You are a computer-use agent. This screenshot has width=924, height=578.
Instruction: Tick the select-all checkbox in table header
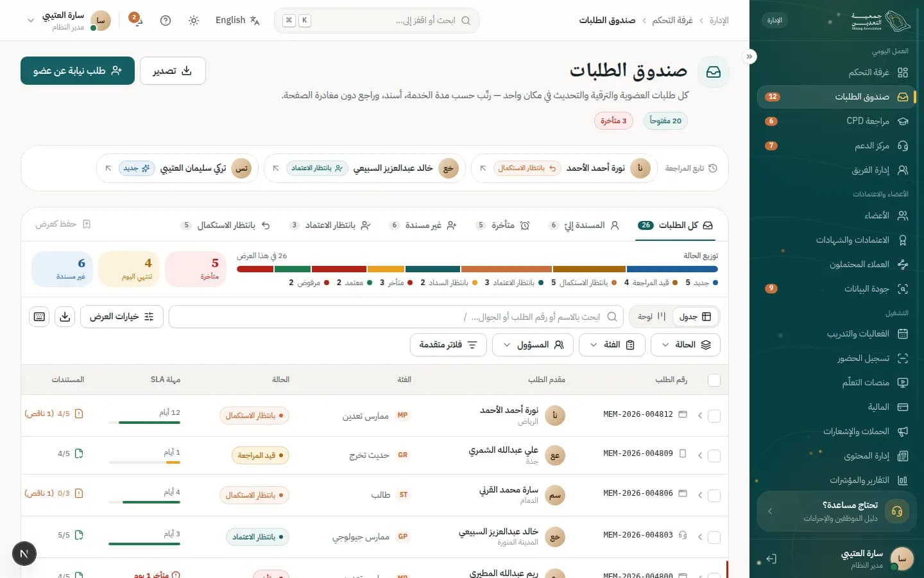coord(714,380)
